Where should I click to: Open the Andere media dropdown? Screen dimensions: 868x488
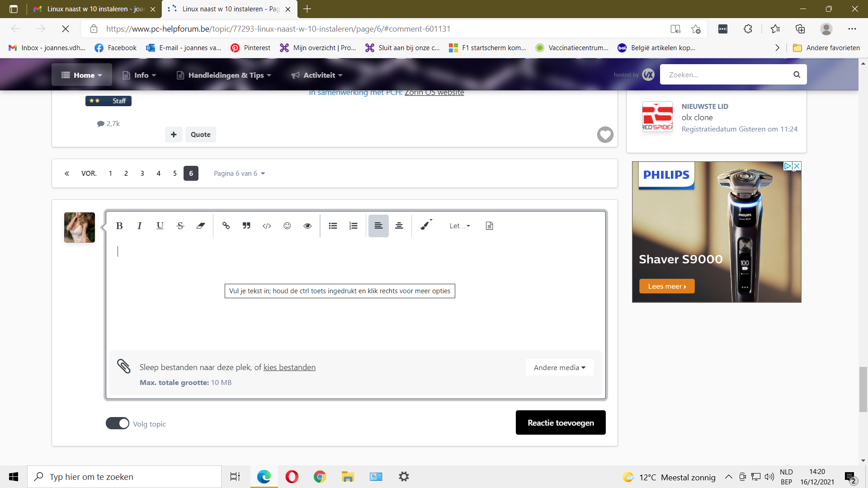(560, 367)
